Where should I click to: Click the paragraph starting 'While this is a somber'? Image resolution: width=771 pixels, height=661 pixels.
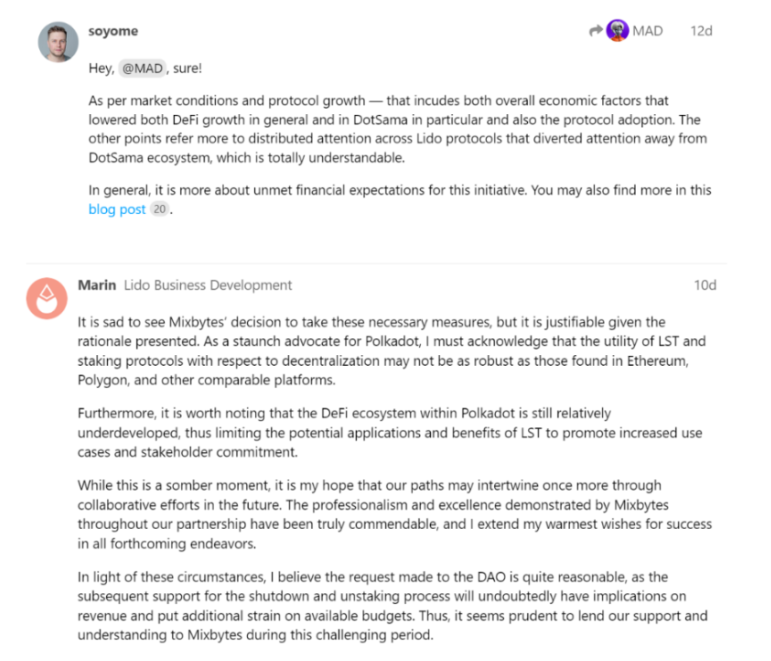click(395, 514)
